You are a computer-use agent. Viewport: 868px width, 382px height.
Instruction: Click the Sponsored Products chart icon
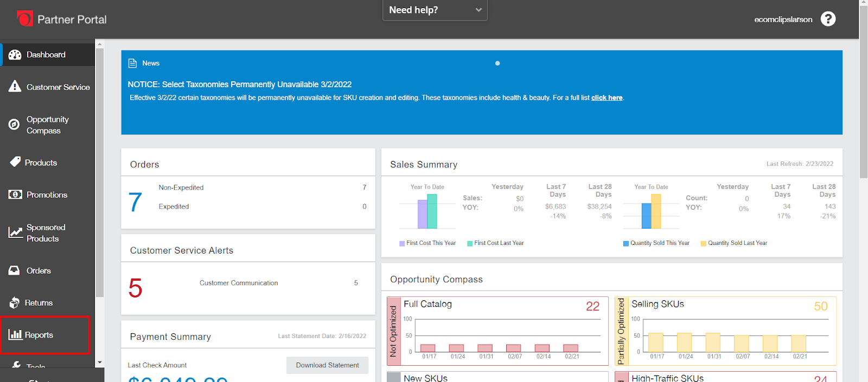tap(15, 233)
